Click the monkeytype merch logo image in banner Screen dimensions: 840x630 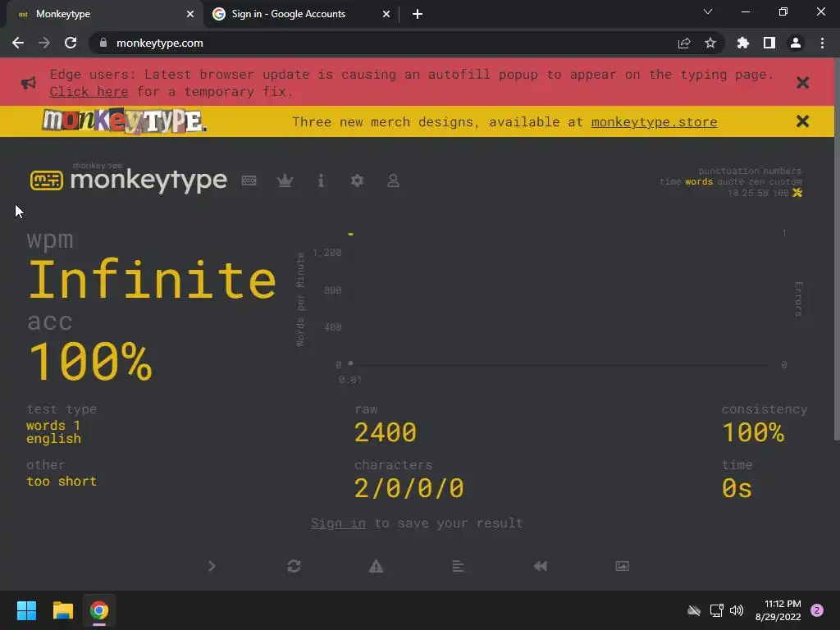[x=125, y=121]
